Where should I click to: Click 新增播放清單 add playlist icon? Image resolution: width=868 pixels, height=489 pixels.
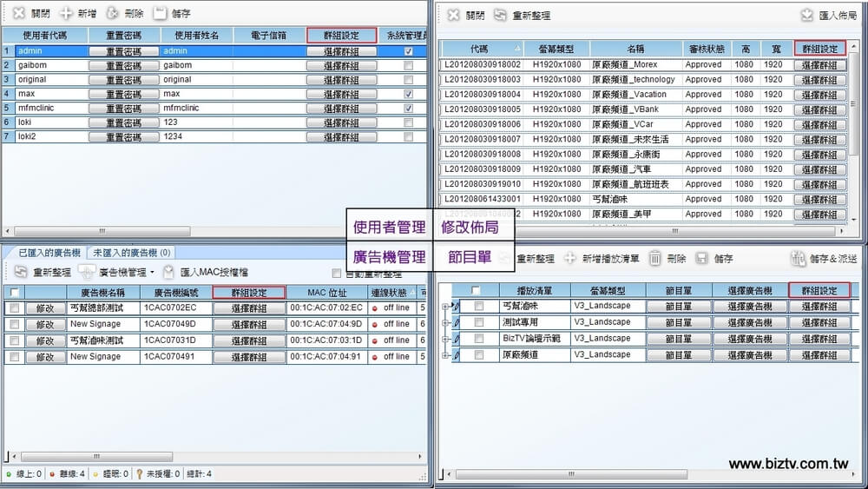point(570,258)
